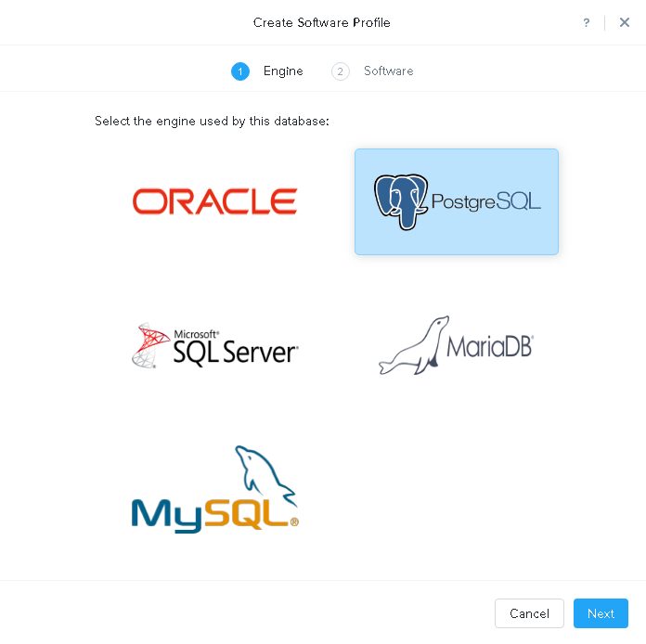The width and height of the screenshot is (646, 644).
Task: Click the "Select the engine used by this database" text
Action: pos(212,122)
